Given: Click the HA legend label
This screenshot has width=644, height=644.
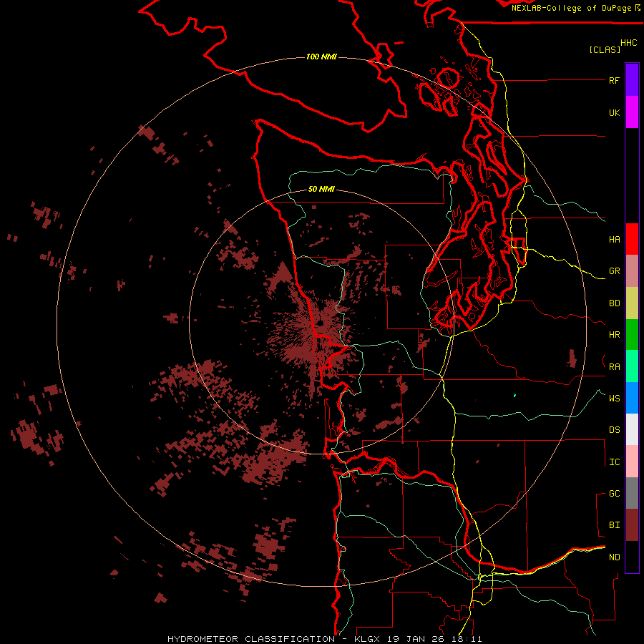Looking at the screenshot, I should [614, 239].
